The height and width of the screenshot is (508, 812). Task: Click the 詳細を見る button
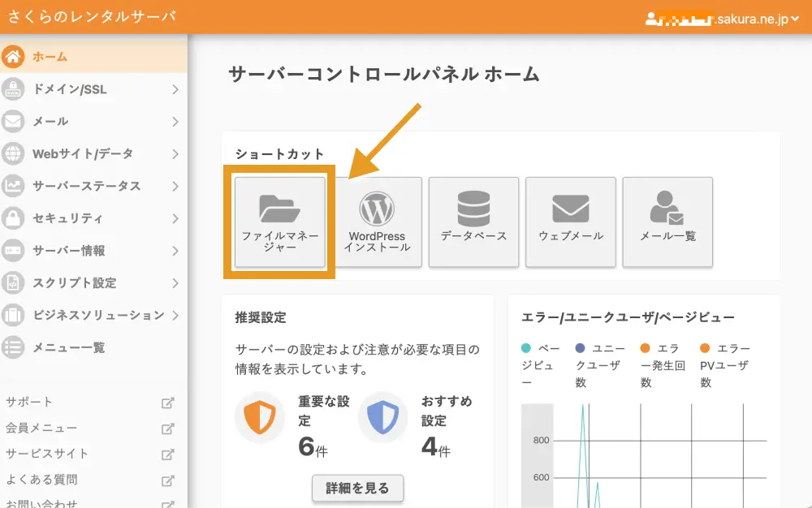[x=357, y=489]
